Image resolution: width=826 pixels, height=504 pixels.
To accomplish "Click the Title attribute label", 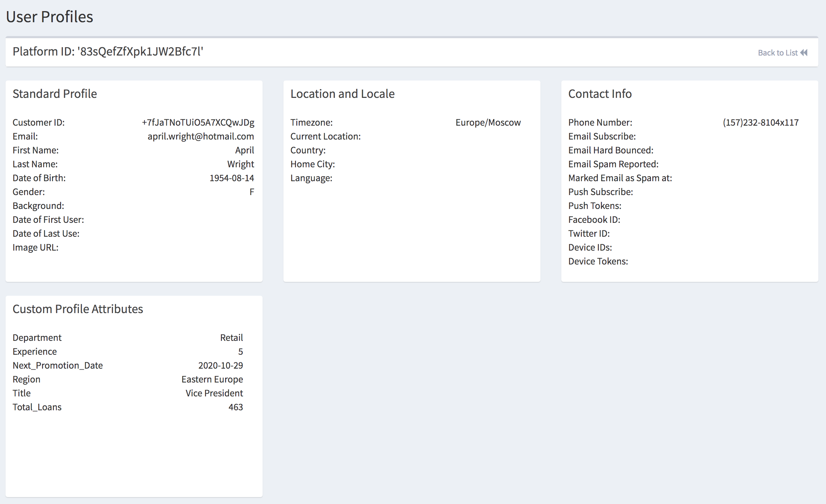I will pyautogui.click(x=22, y=393).
